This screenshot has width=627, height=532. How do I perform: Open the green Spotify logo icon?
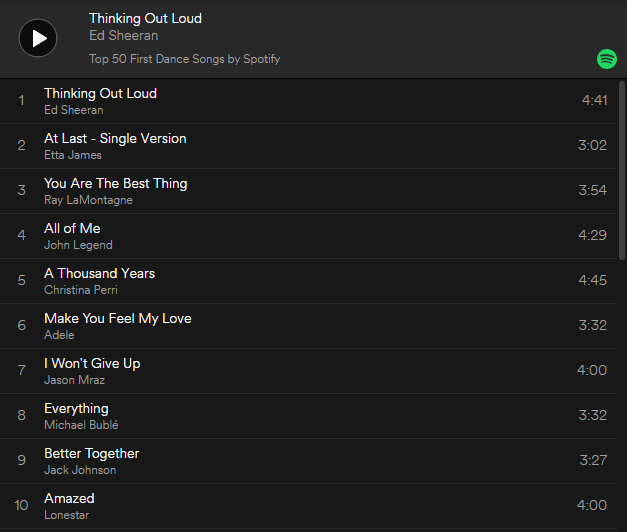pyautogui.click(x=607, y=59)
